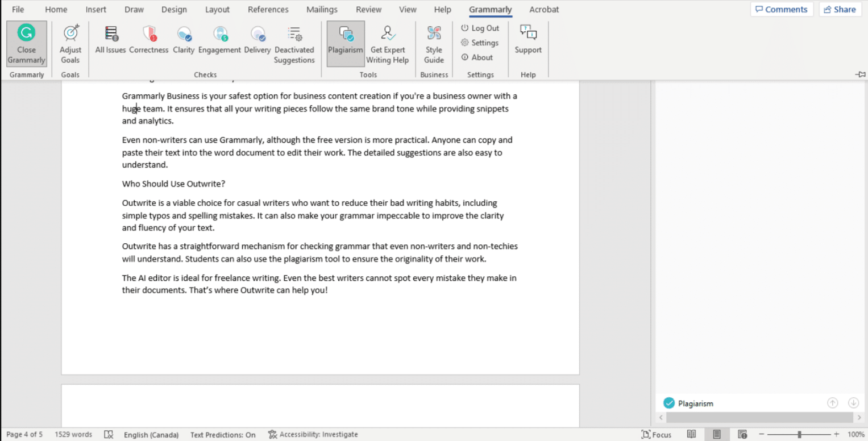Click the zoom out minus button

pos(762,434)
